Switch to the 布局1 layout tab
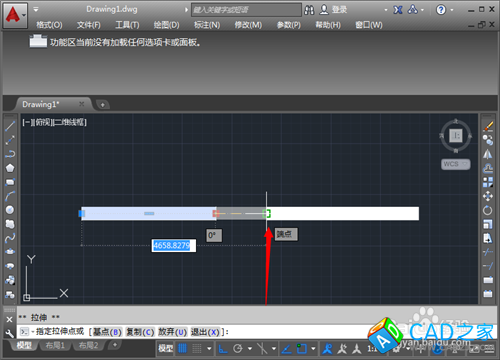The image size is (500, 360). coord(55,345)
